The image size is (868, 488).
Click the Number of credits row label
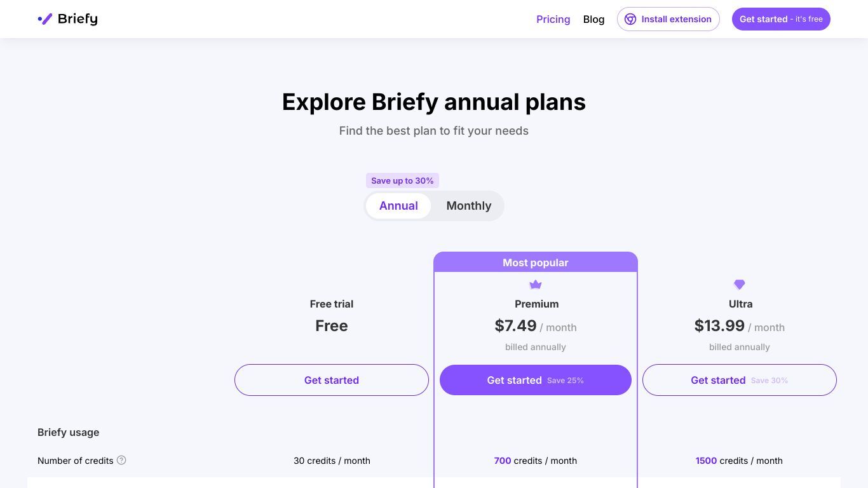(76, 461)
